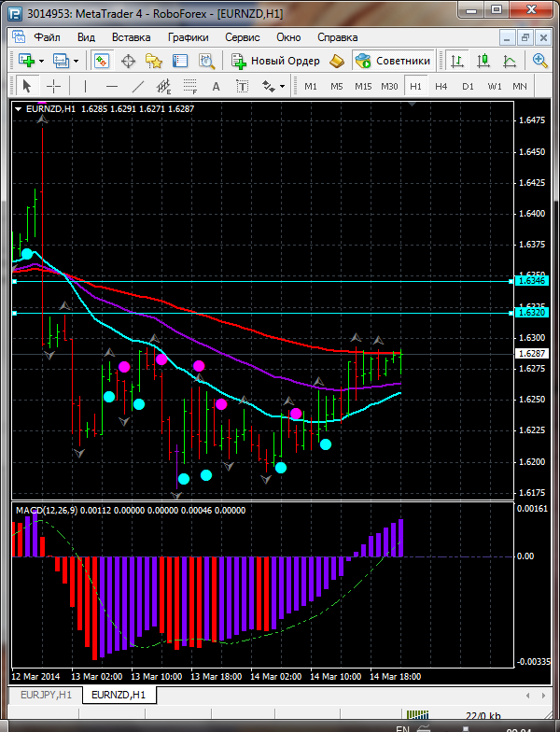Open the Файл menu
The width and height of the screenshot is (560, 732).
tap(47, 37)
